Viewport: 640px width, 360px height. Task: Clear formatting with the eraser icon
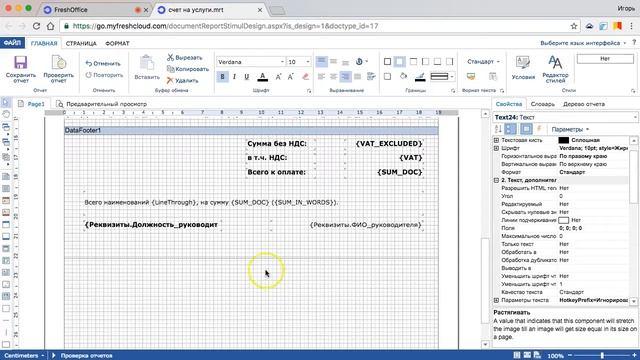coord(305,76)
